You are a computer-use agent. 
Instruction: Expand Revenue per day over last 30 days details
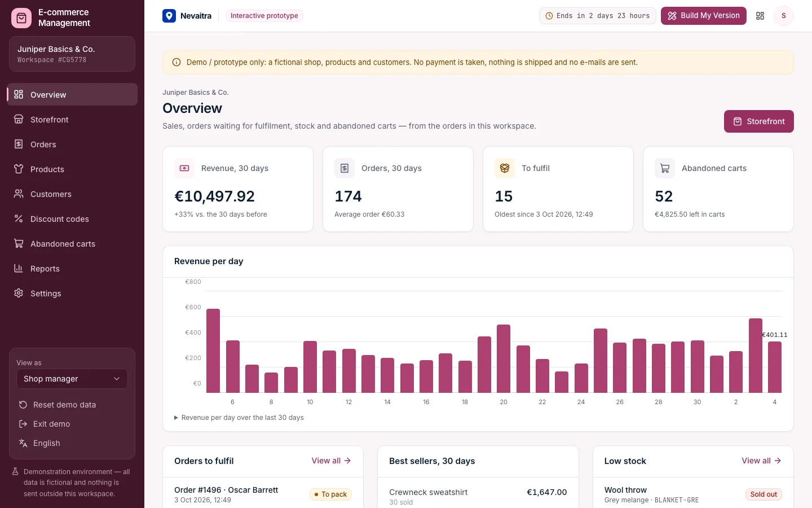pyautogui.click(x=239, y=418)
